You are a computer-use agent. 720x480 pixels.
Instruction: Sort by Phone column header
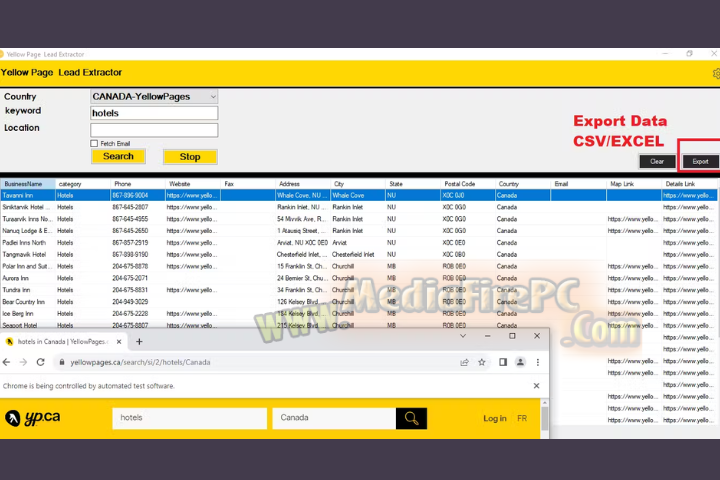pos(138,184)
